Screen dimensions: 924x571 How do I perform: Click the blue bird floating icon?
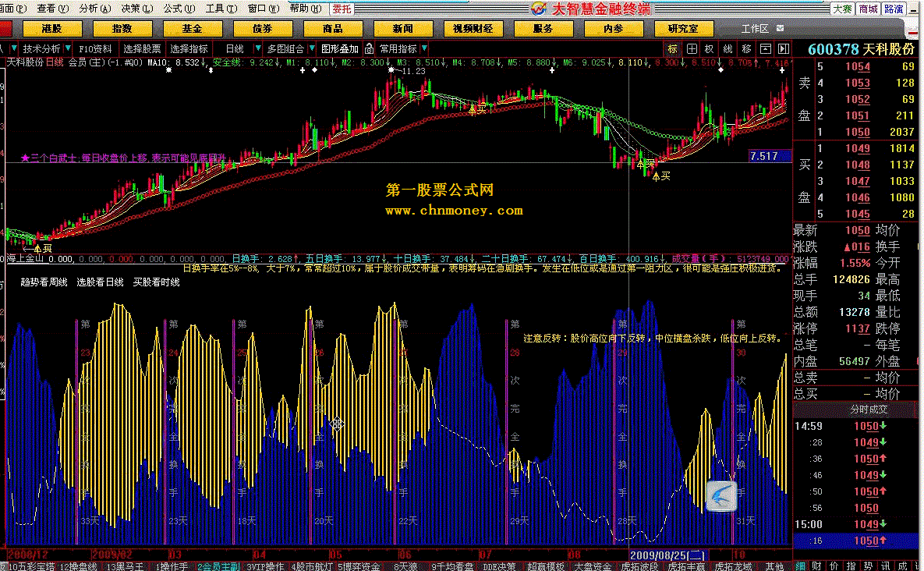721,496
